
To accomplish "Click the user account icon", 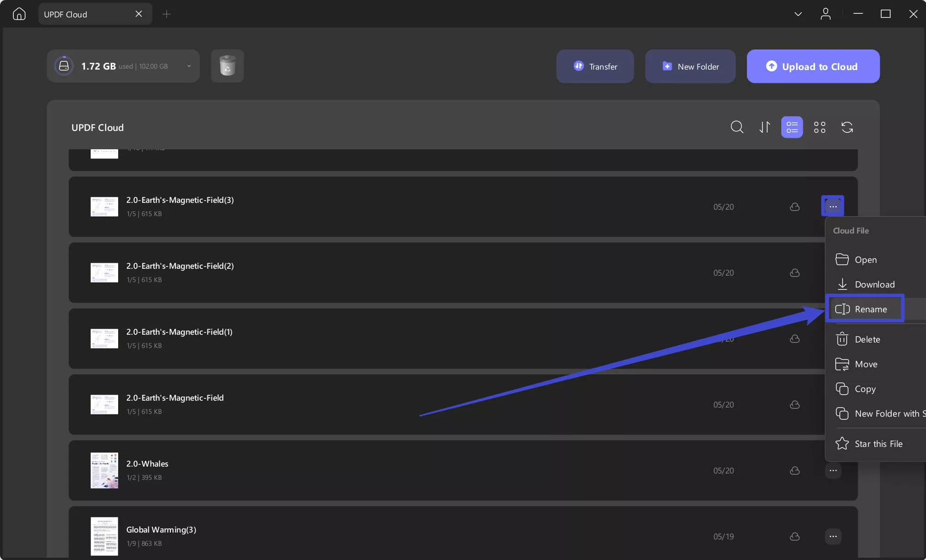I will coord(825,14).
